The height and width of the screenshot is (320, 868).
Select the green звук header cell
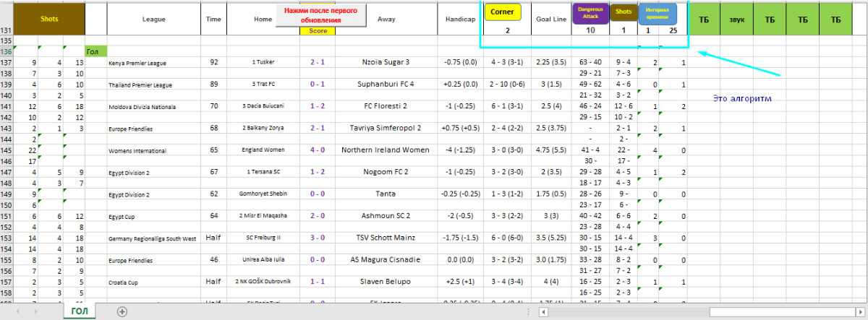tap(736, 20)
